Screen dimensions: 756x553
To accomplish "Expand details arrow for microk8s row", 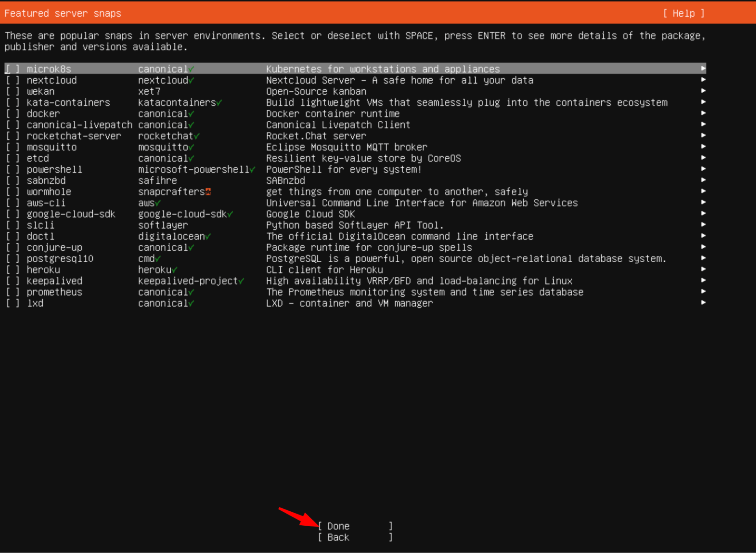I will click(703, 69).
